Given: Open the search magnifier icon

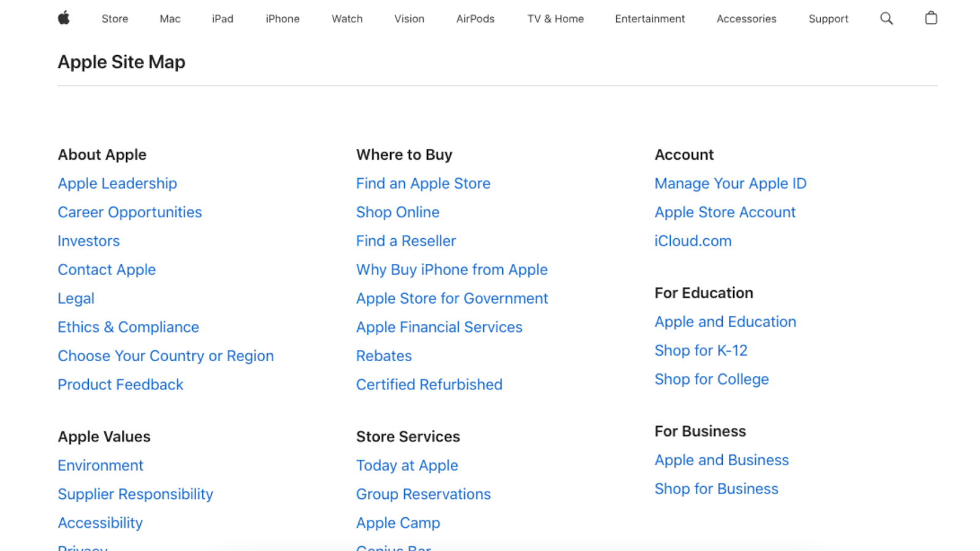Looking at the screenshot, I should [x=886, y=18].
